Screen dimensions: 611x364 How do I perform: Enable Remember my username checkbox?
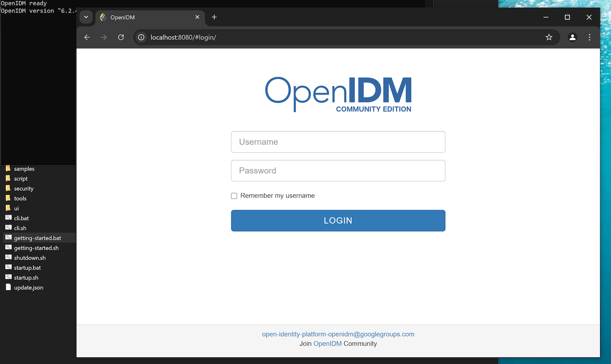[x=234, y=196]
